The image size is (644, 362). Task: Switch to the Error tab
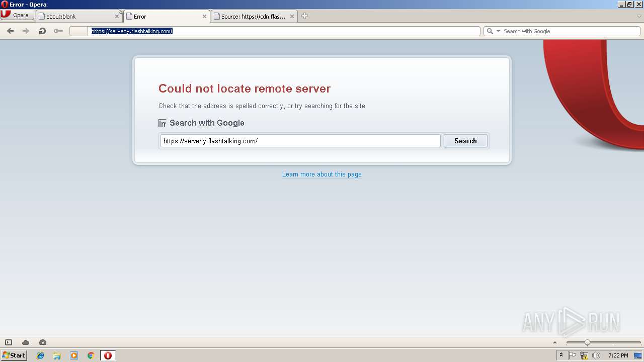pyautogui.click(x=167, y=16)
